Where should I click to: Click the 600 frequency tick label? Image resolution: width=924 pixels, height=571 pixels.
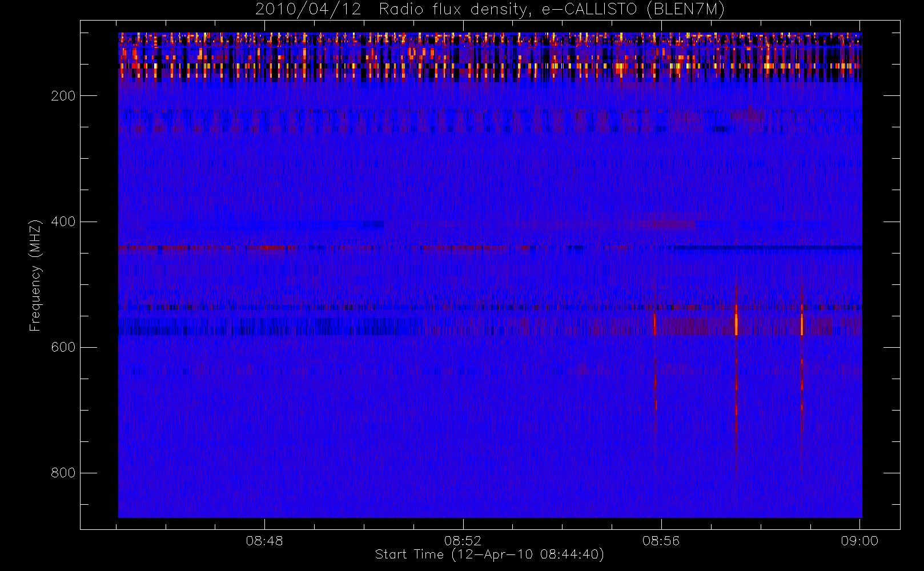tap(63, 347)
